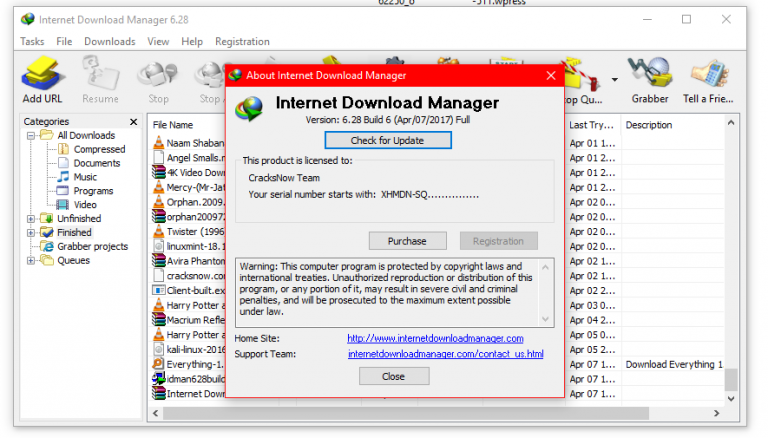Image resolution: width=768 pixels, height=438 pixels.
Task: Click the Finished category checkmark icon
Action: point(47,232)
